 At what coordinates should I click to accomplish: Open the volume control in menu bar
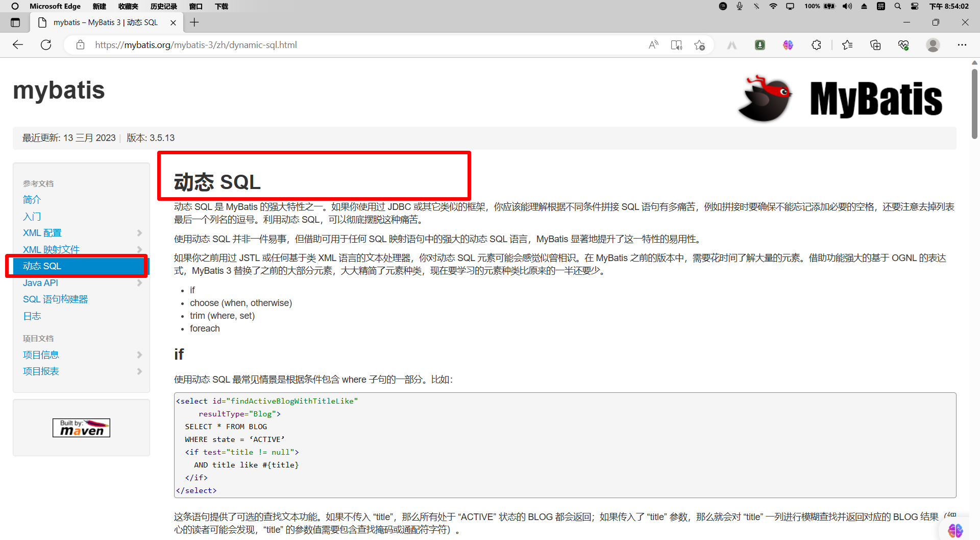coord(847,6)
